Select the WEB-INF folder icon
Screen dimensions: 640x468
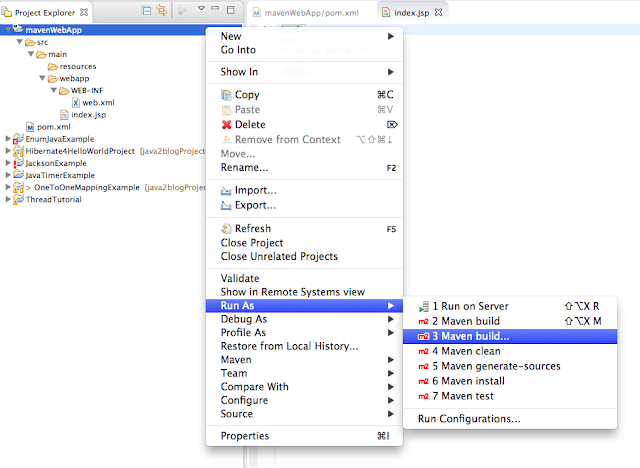64,90
